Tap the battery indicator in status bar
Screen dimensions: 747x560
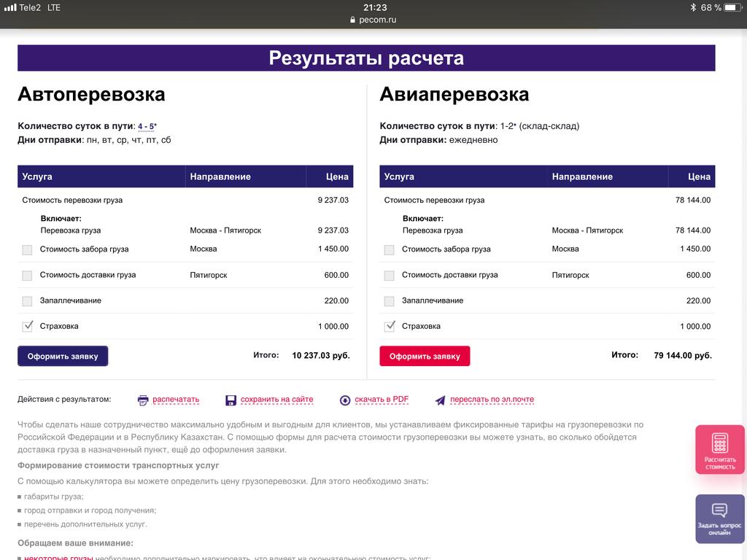pyautogui.click(x=733, y=7)
